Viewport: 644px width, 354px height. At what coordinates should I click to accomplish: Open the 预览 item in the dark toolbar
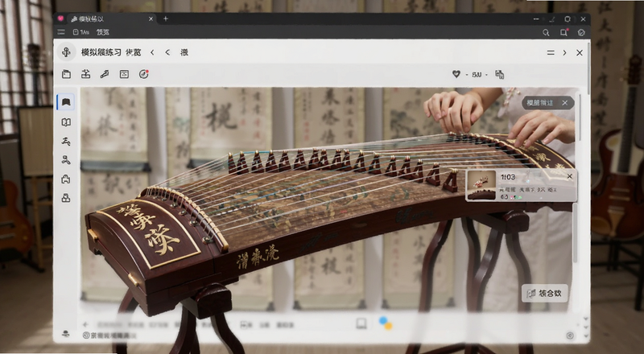(103, 32)
